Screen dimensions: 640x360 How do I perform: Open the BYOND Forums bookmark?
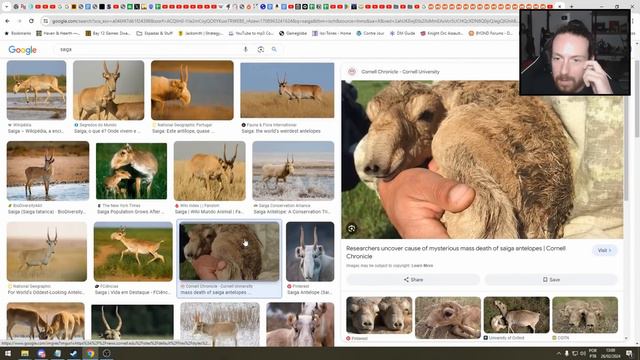pyautogui.click(x=490, y=33)
